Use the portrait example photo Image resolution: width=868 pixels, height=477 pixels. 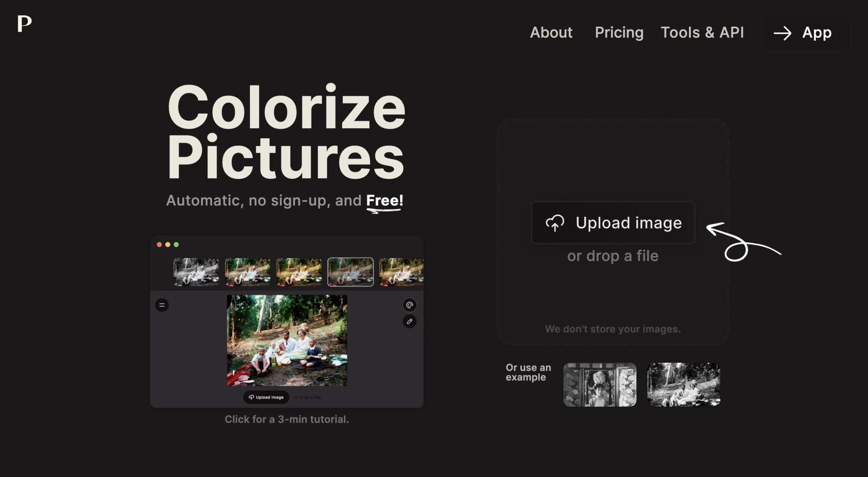[599, 384]
